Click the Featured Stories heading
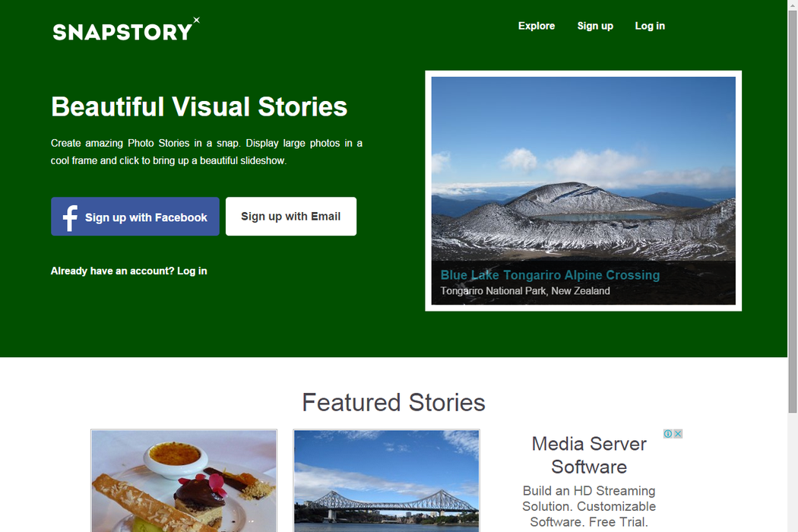The image size is (798, 532). point(394,402)
